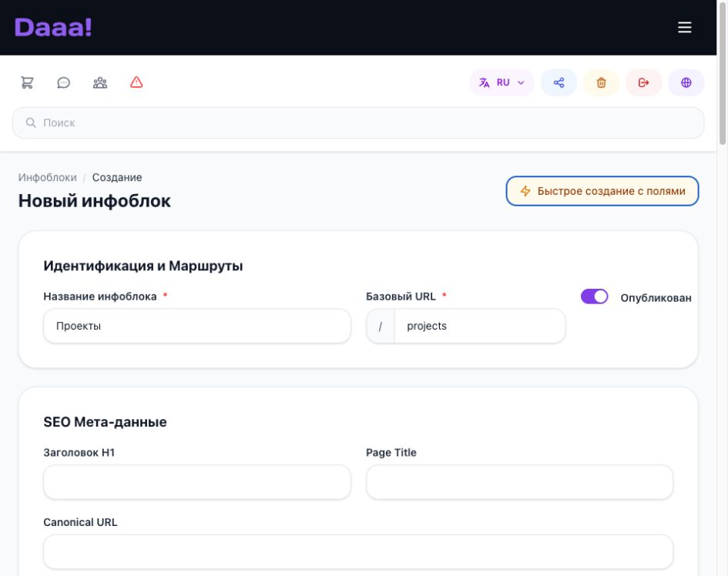Click the Page Title input field
This screenshot has height=576, width=728.
(x=519, y=482)
